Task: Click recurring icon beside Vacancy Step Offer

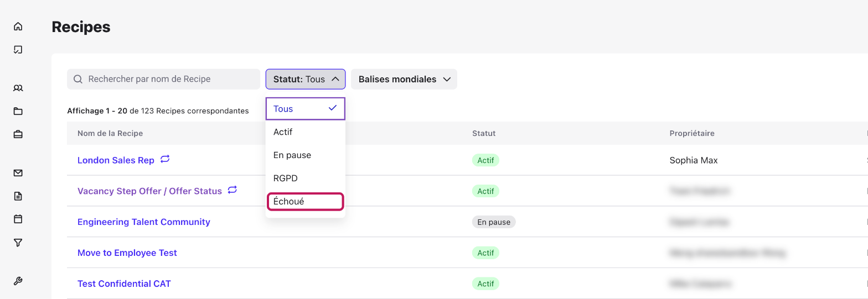Action: [x=232, y=190]
